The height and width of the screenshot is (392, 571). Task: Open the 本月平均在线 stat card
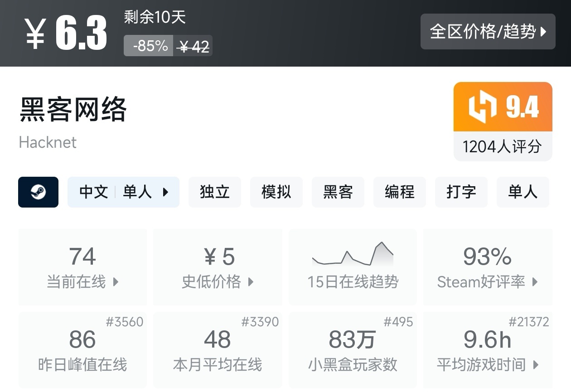click(x=218, y=350)
